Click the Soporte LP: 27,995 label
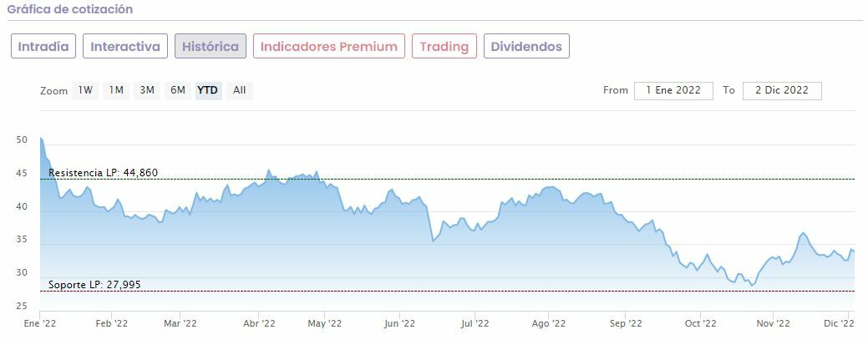The width and height of the screenshot is (868, 340). click(x=94, y=285)
